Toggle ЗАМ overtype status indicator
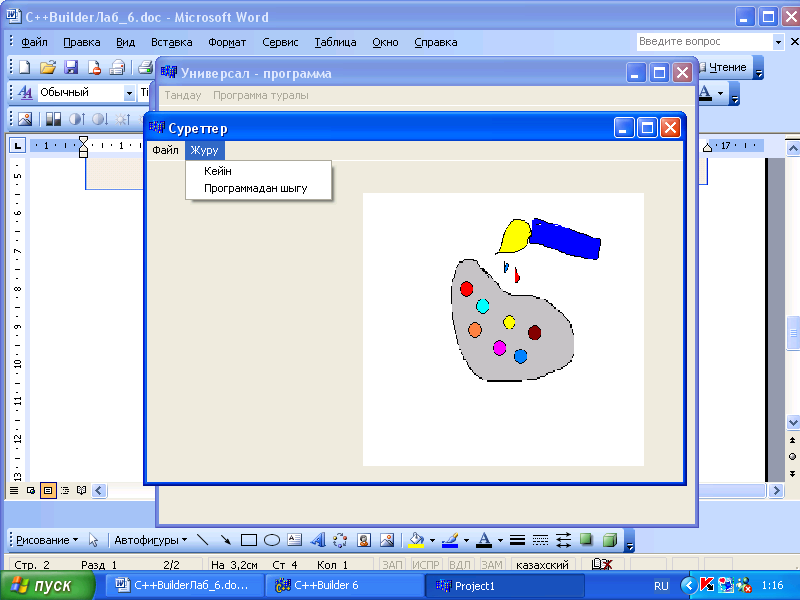800x600 pixels. click(x=491, y=564)
